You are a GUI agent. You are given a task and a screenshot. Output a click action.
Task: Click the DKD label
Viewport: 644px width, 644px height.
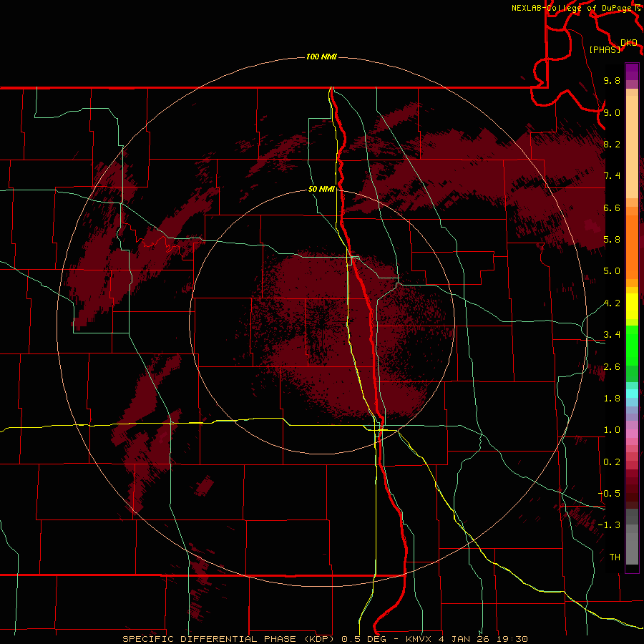(629, 43)
